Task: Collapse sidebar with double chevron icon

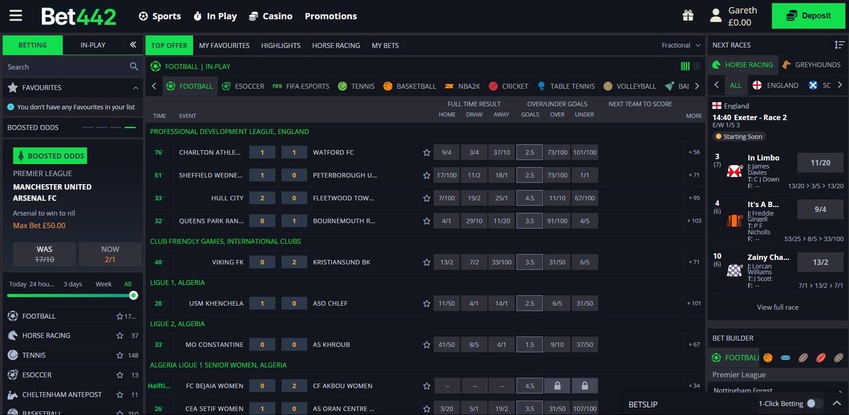Action: 133,45
